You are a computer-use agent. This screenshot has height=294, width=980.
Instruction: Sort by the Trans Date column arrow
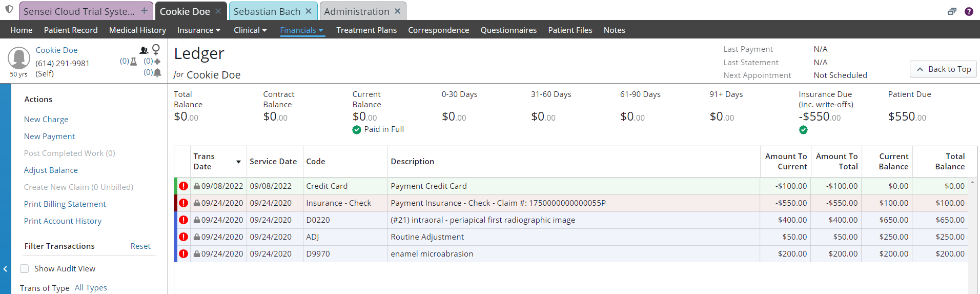click(238, 162)
